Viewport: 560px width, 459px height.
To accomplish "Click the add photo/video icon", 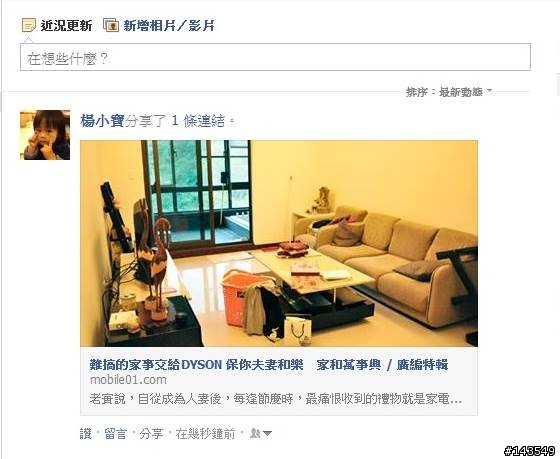I will tap(111, 25).
